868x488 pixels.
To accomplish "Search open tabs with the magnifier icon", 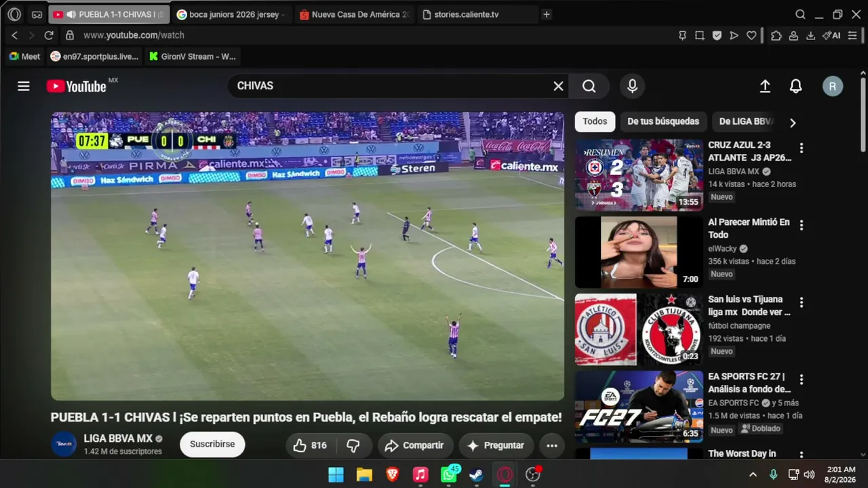I will coord(800,14).
